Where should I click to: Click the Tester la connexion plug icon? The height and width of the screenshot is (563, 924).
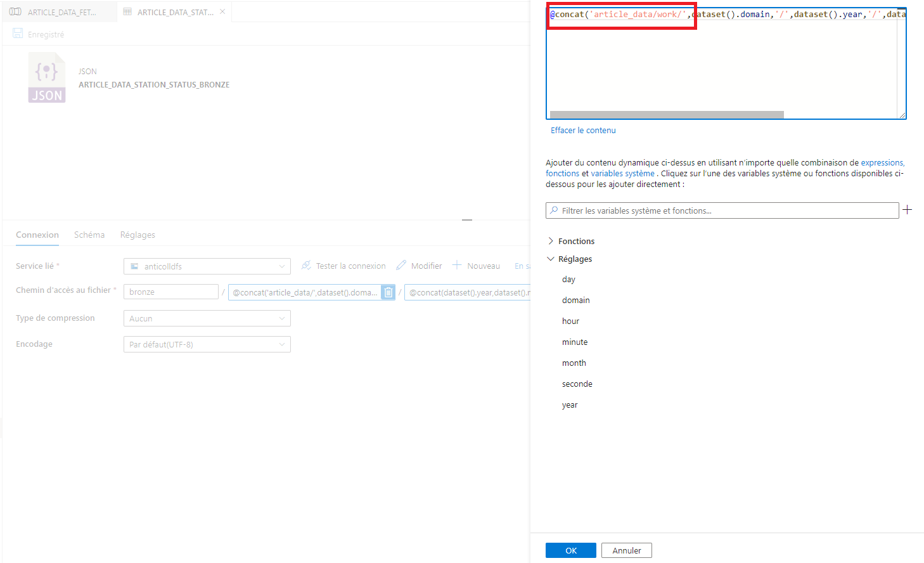[306, 266]
